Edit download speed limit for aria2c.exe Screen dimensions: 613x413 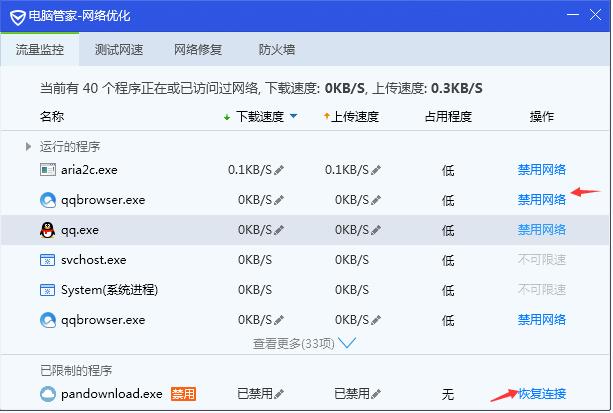(x=279, y=170)
